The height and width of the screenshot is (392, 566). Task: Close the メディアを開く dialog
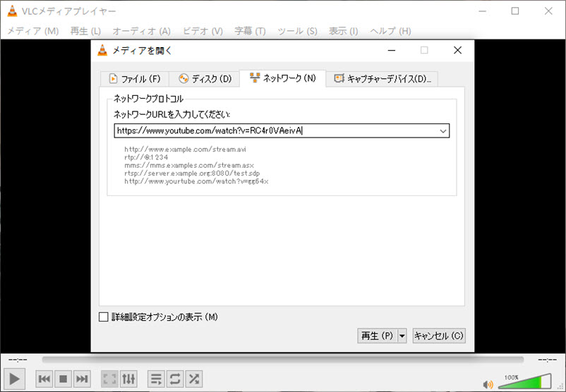click(x=458, y=50)
